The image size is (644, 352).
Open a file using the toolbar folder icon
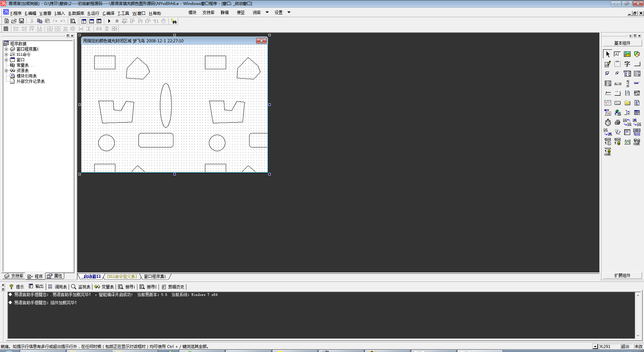tap(14, 21)
